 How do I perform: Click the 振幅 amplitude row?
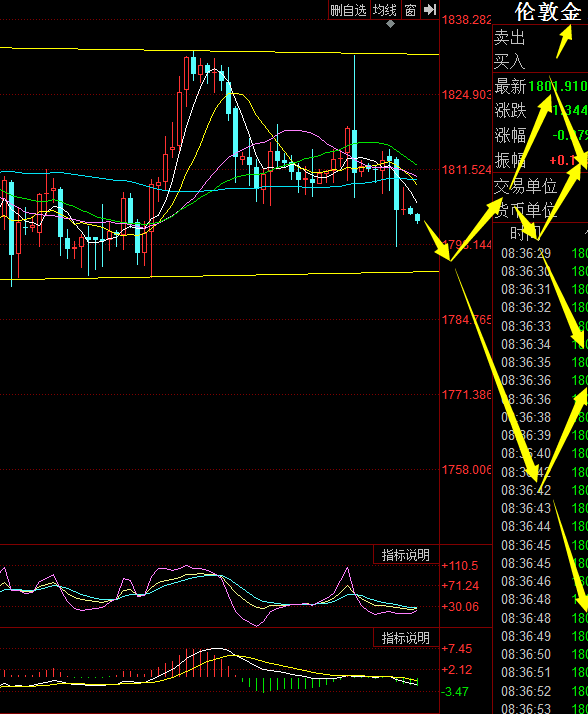click(x=541, y=160)
